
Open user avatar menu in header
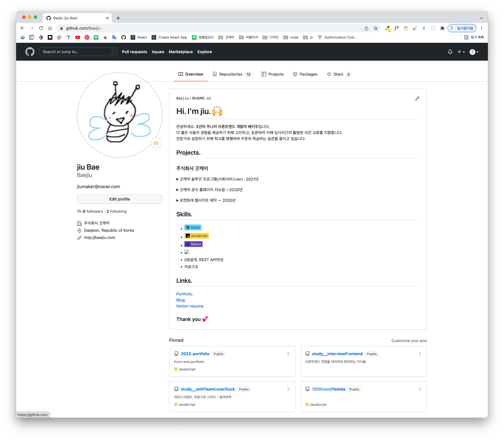pos(474,52)
